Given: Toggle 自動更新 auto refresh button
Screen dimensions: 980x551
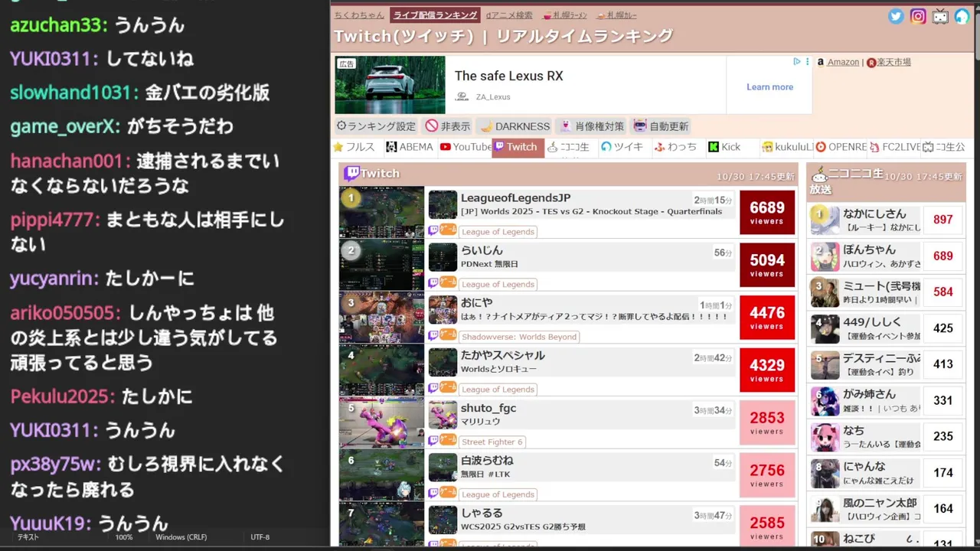Looking at the screenshot, I should pos(661,126).
